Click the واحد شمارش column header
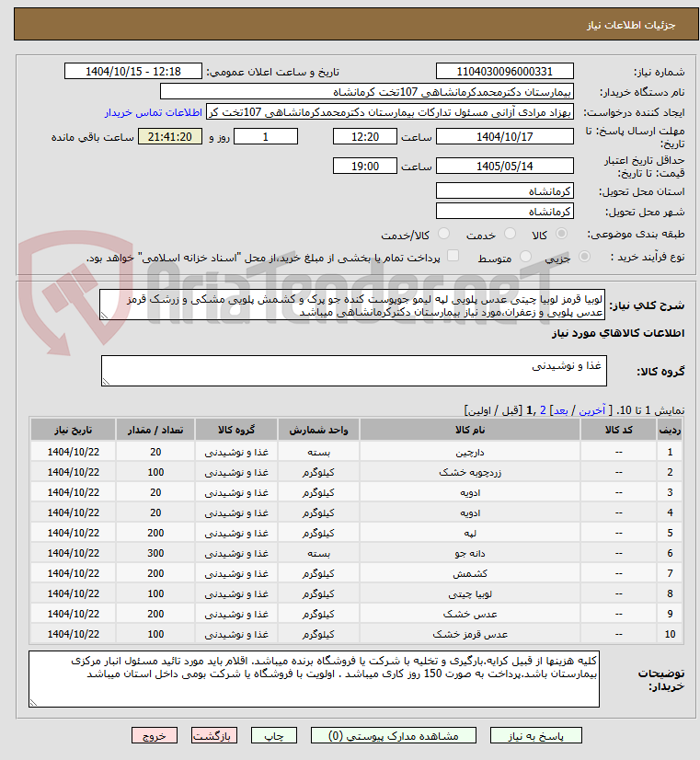Image resolution: width=700 pixels, height=760 pixels. coord(319,430)
